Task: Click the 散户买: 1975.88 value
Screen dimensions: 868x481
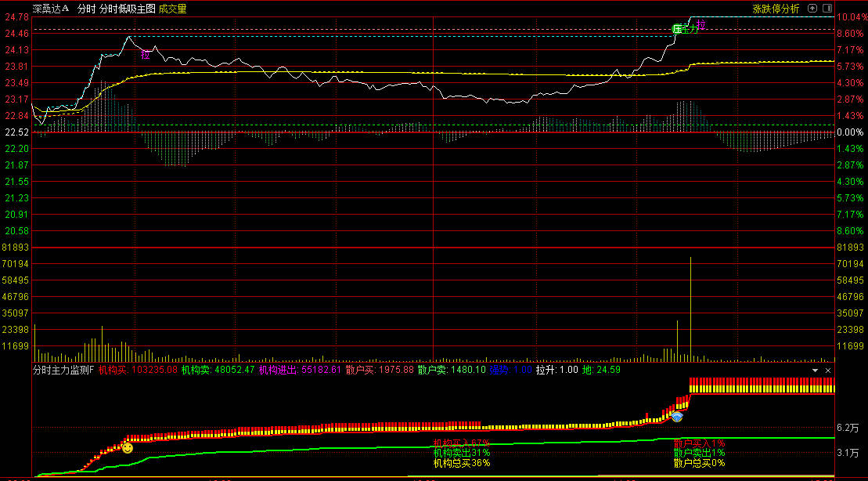Action: tap(380, 370)
